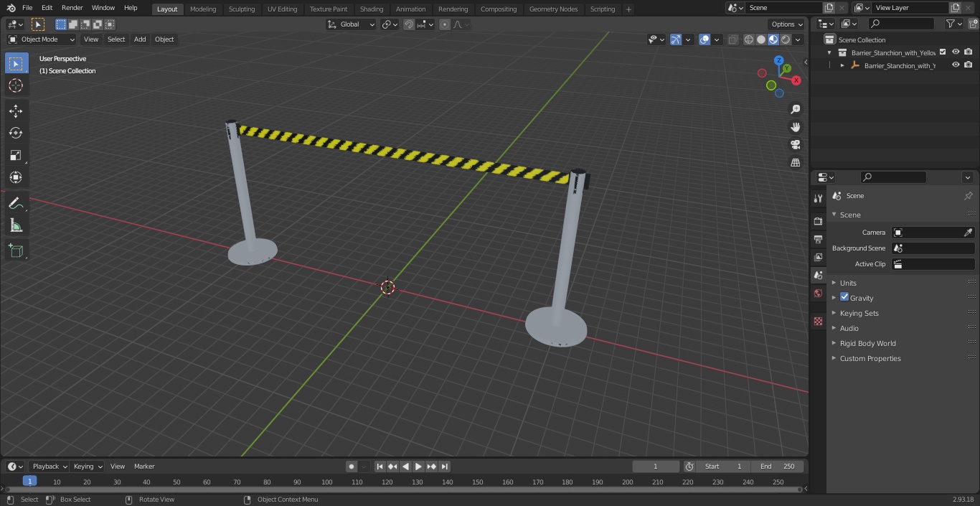Expand the Barrier_Stanchion child object arrow
Image resolution: width=980 pixels, height=506 pixels.
[x=842, y=65]
